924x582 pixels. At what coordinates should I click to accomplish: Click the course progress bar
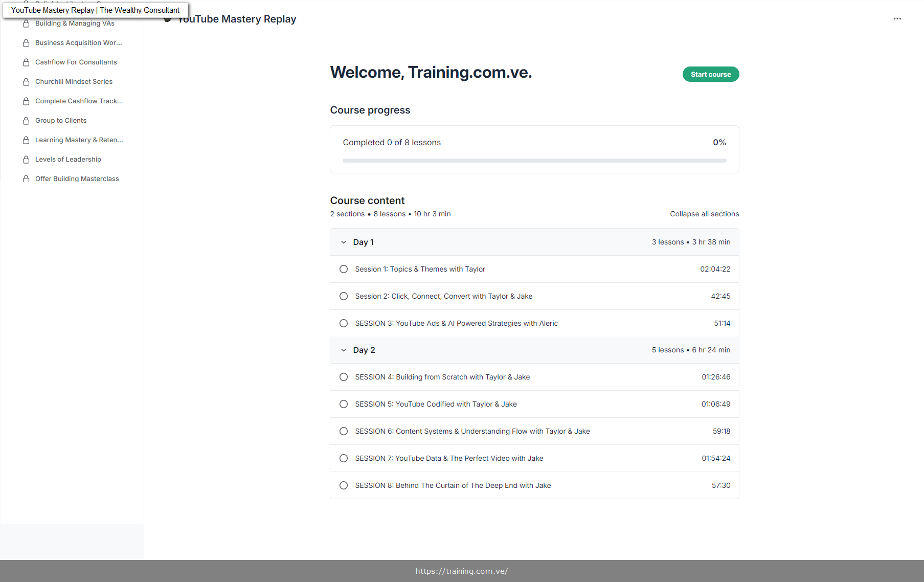(534, 160)
